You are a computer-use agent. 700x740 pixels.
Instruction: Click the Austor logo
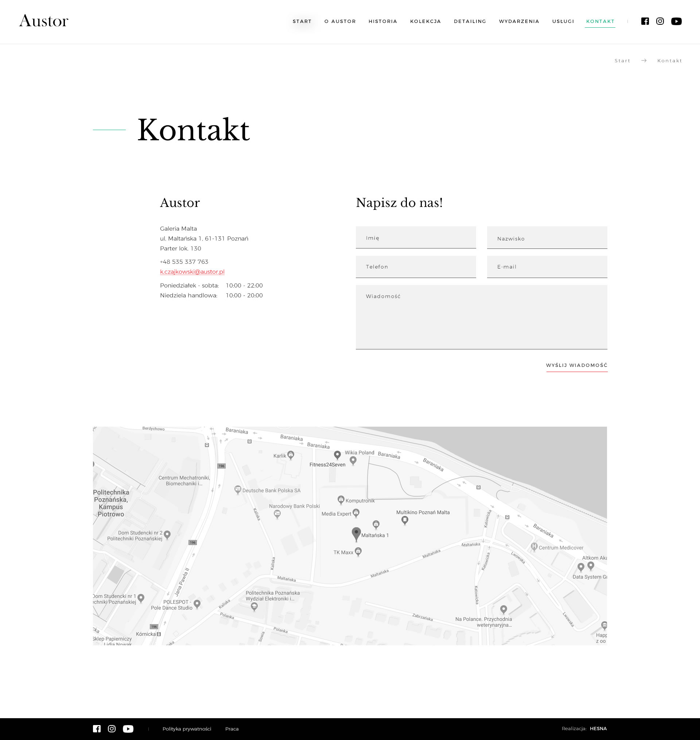pos(44,21)
